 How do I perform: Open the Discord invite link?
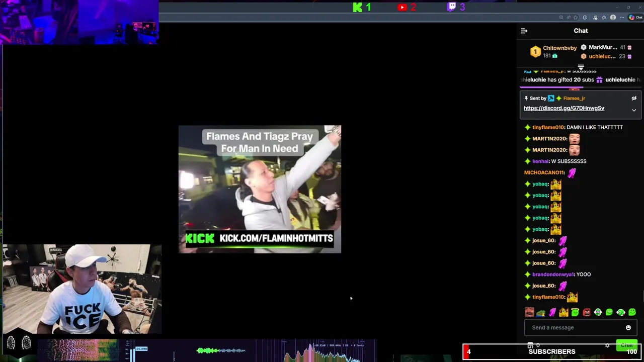click(563, 108)
